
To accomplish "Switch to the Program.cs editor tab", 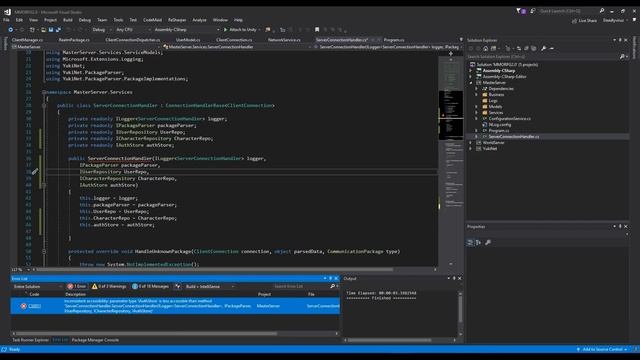I will (394, 40).
